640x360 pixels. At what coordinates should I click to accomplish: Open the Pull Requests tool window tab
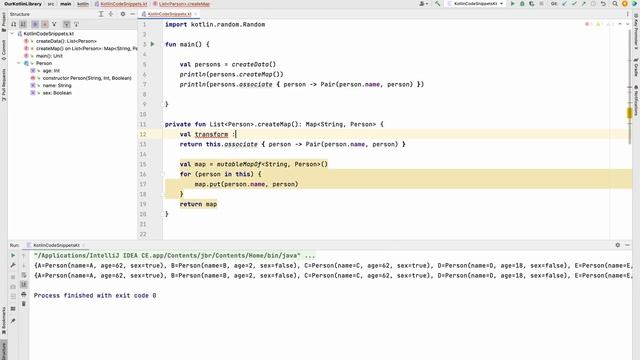[4, 84]
